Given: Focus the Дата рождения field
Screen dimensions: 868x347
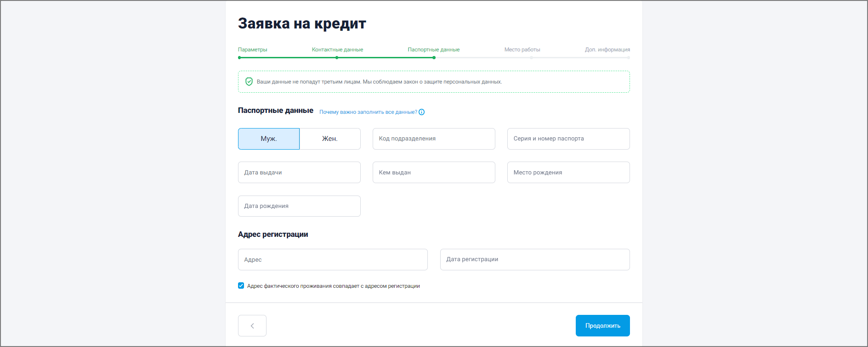Looking at the screenshot, I should pos(299,206).
